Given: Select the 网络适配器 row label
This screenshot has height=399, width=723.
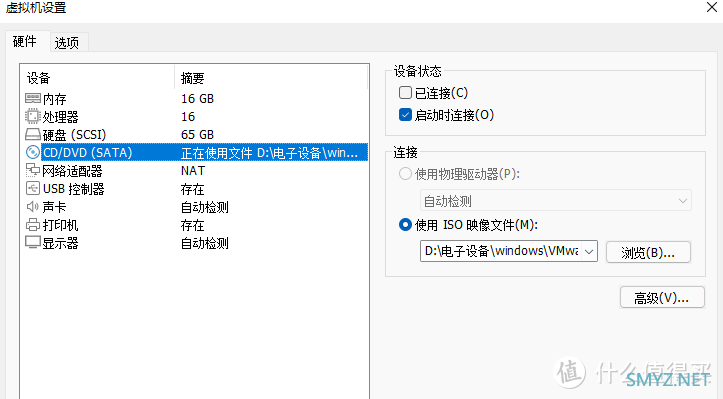Looking at the screenshot, I should click(72, 171).
